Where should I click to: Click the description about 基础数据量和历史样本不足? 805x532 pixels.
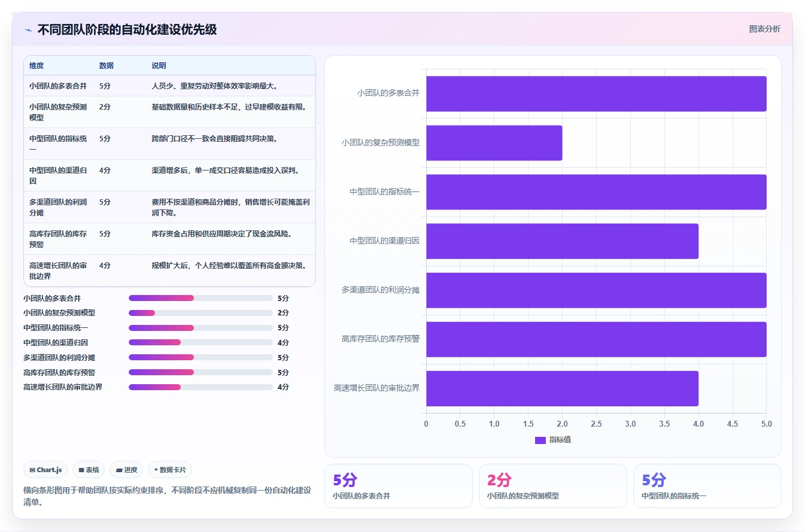pyautogui.click(x=230, y=107)
